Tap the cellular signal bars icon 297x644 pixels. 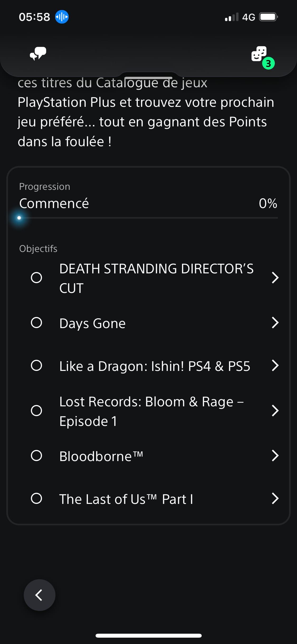point(232,17)
